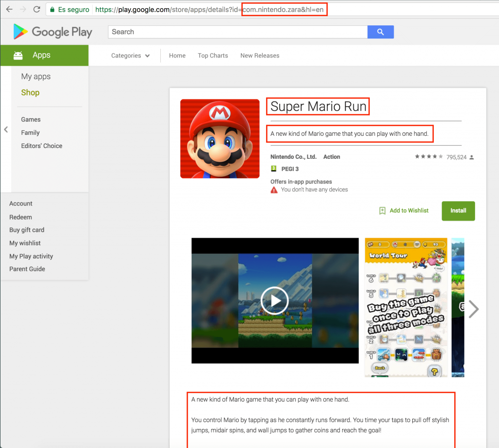Open Nintendo Co., Ltd. developer link

coord(293,157)
